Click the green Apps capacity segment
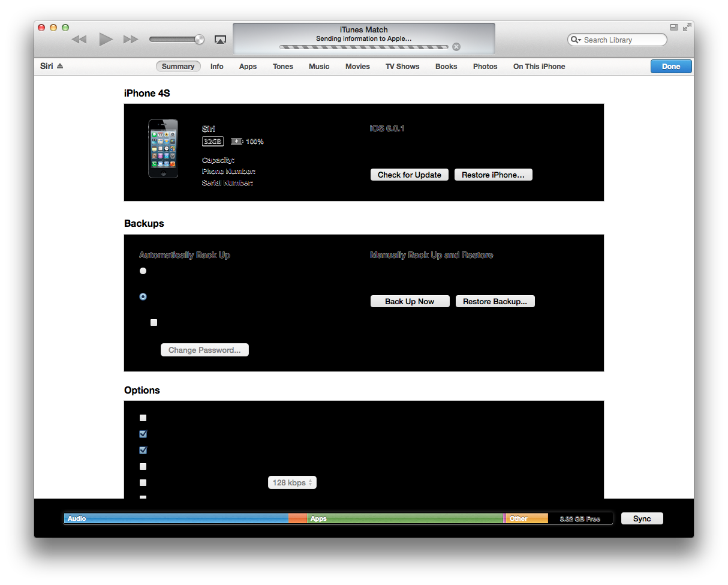 point(405,518)
